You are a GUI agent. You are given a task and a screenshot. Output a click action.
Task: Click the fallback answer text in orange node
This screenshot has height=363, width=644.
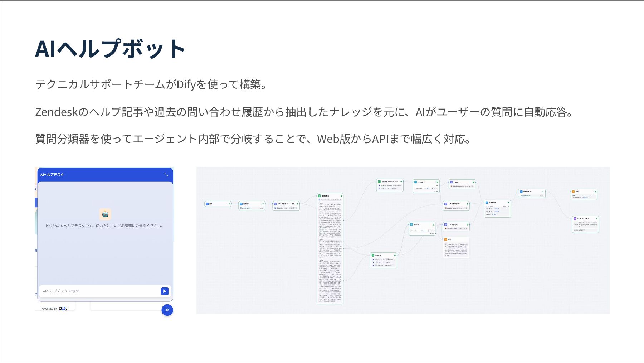(x=456, y=250)
